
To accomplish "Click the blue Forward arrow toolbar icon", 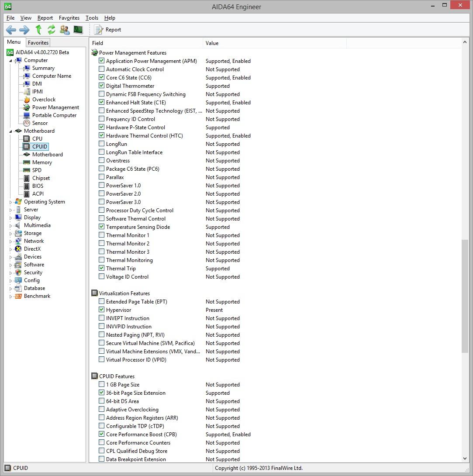I will 24,30.
